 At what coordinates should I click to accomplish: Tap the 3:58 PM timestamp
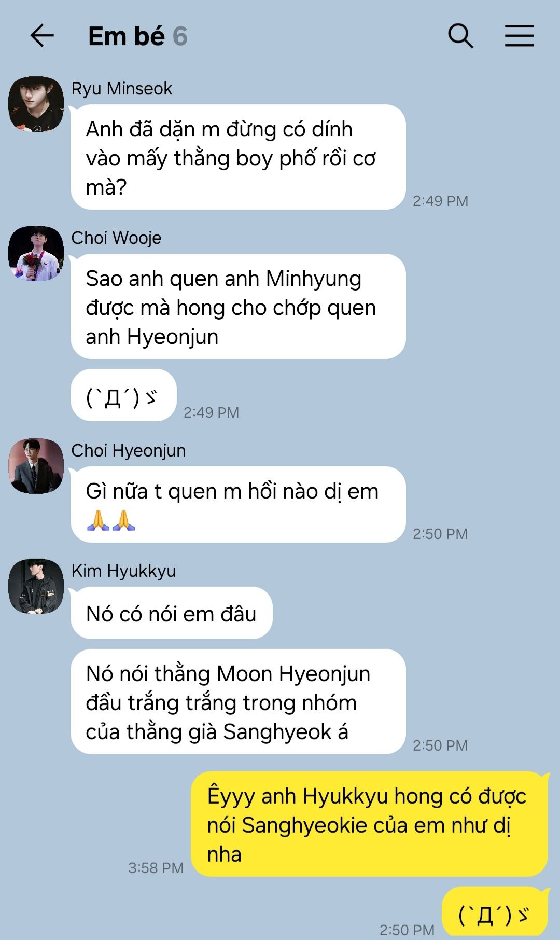(x=156, y=868)
